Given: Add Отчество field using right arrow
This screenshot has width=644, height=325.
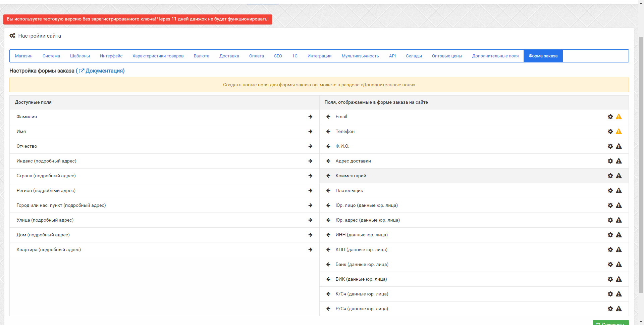Looking at the screenshot, I should 310,146.
